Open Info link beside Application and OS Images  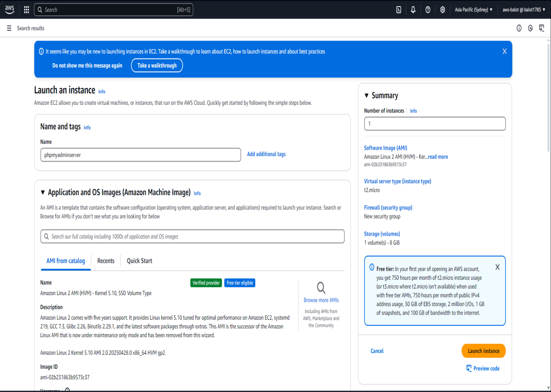tap(197, 193)
